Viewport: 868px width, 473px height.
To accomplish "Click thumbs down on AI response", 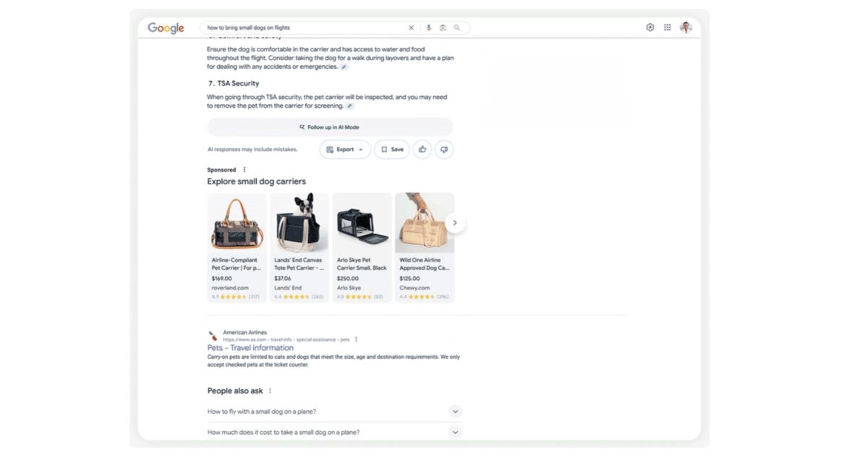I will pyautogui.click(x=444, y=150).
